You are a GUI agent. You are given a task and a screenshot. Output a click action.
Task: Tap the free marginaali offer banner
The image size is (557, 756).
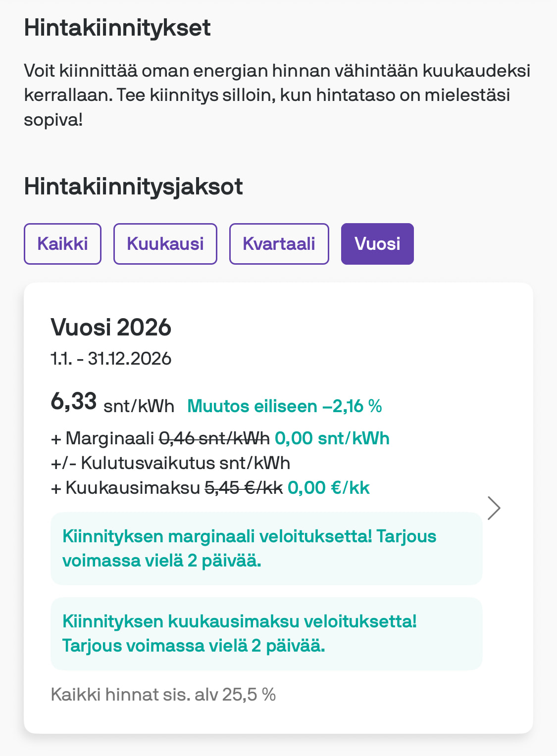coord(266,548)
